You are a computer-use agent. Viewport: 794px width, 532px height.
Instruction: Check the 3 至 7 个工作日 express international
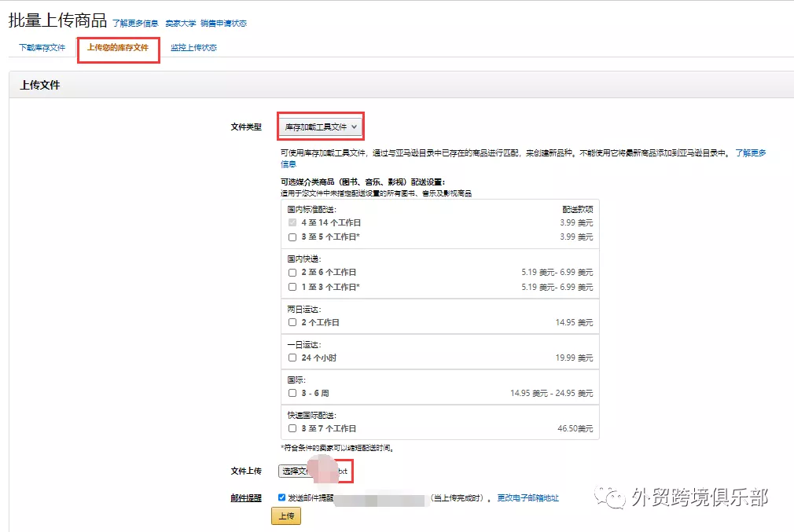coord(292,428)
